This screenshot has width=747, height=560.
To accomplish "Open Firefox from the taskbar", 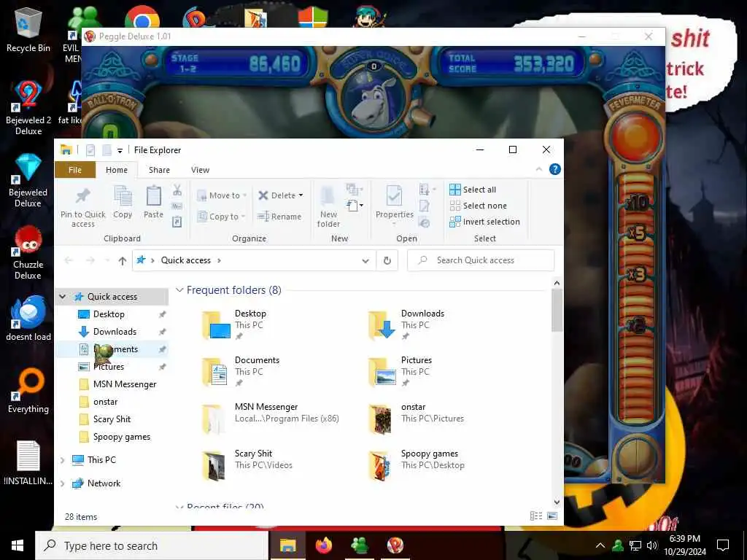I will (x=324, y=545).
